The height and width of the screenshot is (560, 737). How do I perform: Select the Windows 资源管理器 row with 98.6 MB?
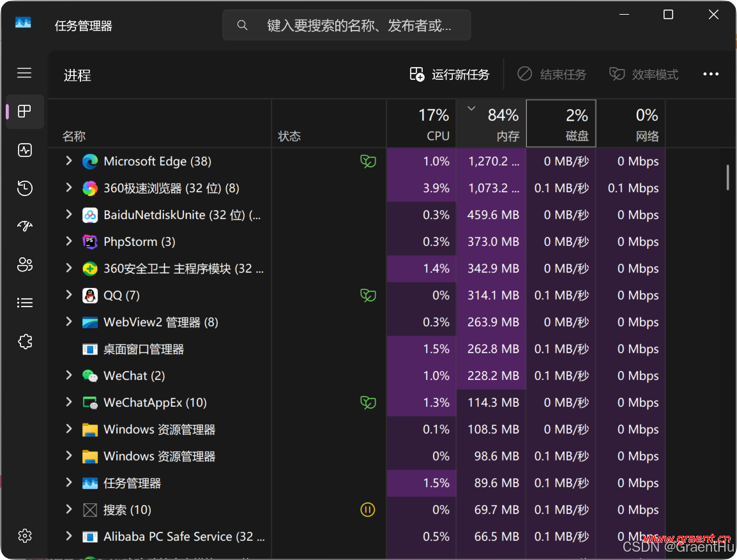tap(357, 456)
